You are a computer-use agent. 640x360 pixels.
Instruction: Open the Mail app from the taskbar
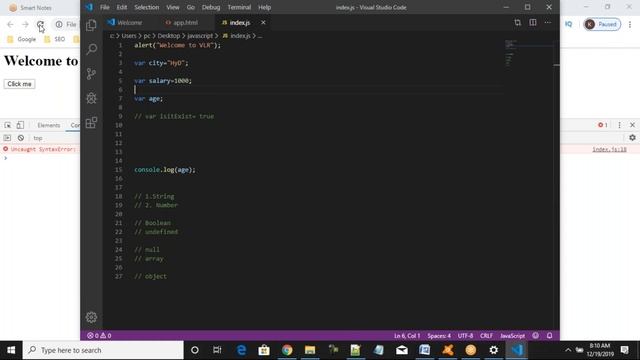pos(402,350)
